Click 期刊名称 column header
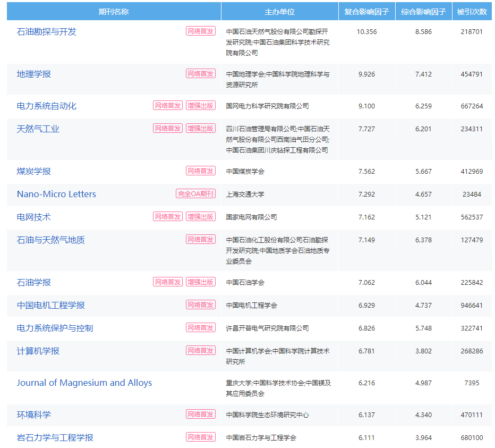495x448 pixels. (x=114, y=12)
